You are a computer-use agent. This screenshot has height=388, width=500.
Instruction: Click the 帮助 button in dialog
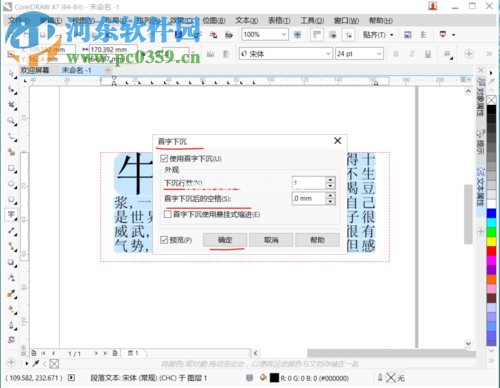point(317,240)
